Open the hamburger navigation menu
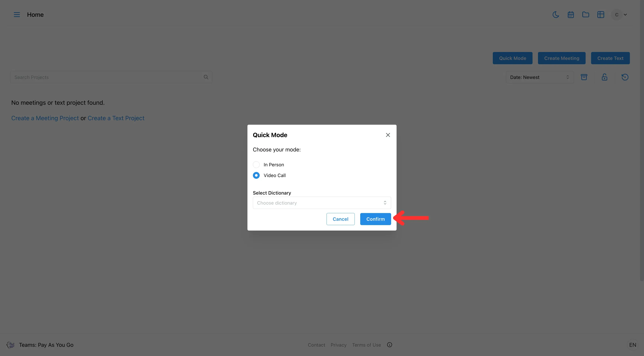Viewport: 644px width, 356px height. [17, 15]
